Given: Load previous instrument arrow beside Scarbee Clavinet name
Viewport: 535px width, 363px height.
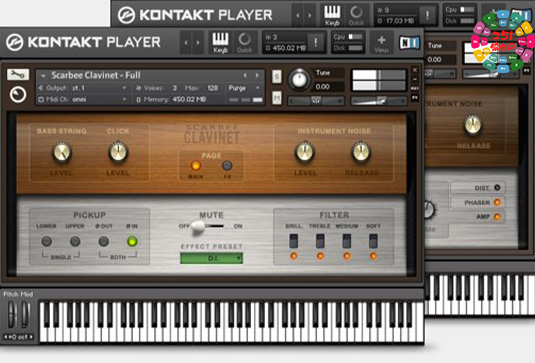Looking at the screenshot, I should [245, 75].
